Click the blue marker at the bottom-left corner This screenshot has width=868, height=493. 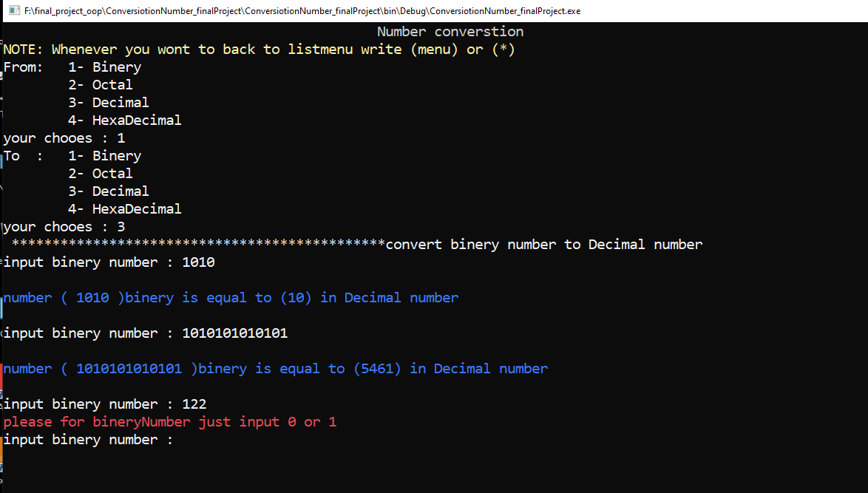[2, 467]
